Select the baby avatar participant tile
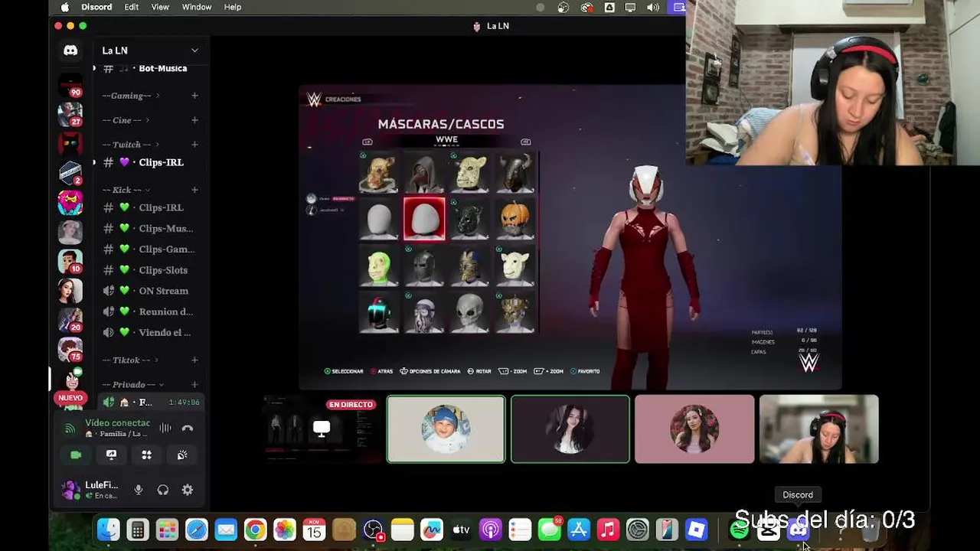980x551 pixels. point(446,429)
